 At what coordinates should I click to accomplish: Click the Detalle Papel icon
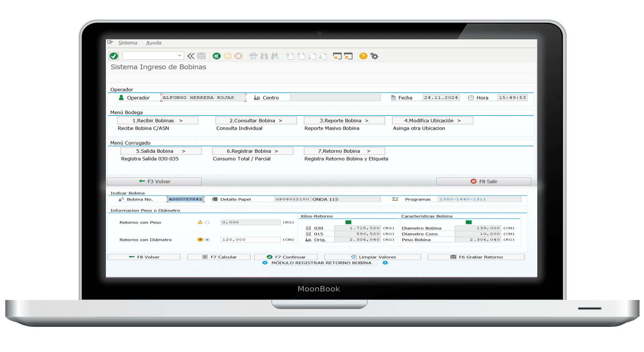(x=215, y=199)
